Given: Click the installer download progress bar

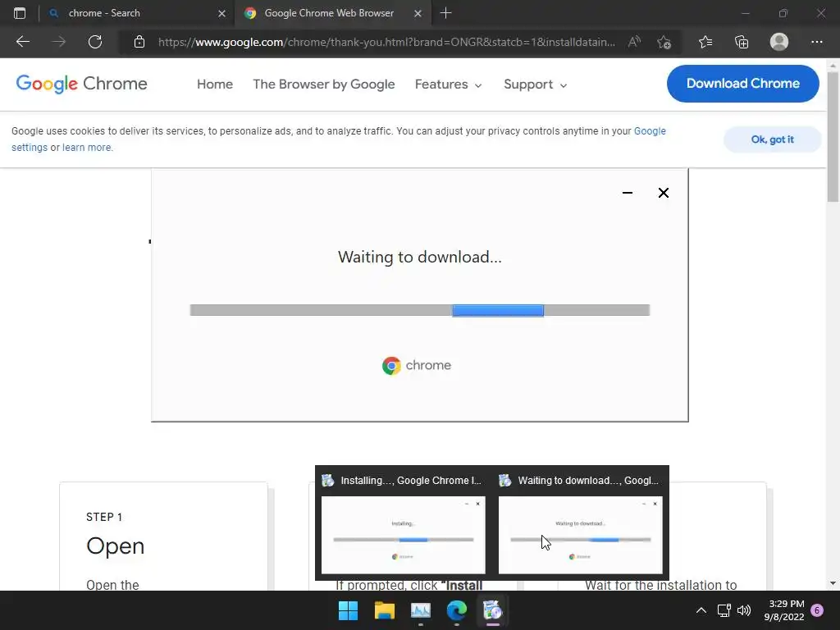Looking at the screenshot, I should click(x=419, y=310).
